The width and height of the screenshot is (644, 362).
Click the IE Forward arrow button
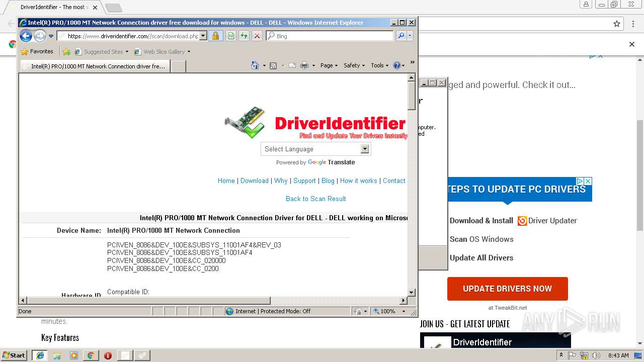point(40,36)
